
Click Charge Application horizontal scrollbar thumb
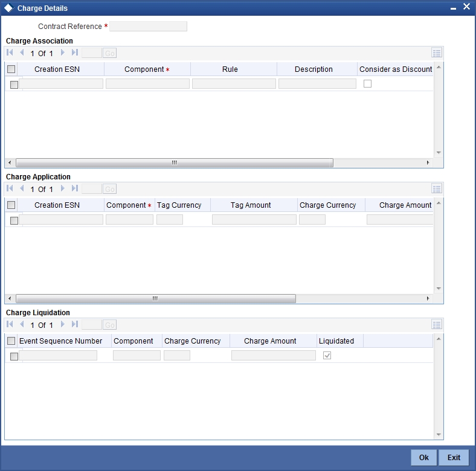click(156, 299)
